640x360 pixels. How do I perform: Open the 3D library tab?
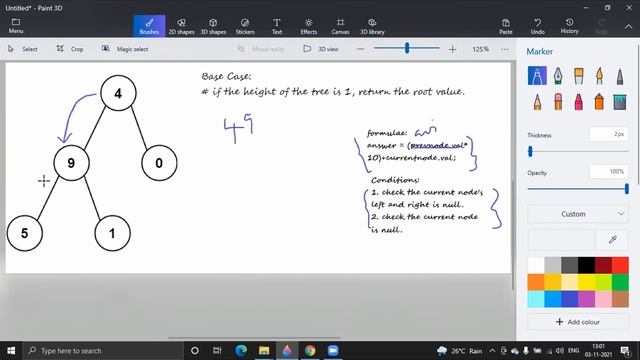[372, 26]
